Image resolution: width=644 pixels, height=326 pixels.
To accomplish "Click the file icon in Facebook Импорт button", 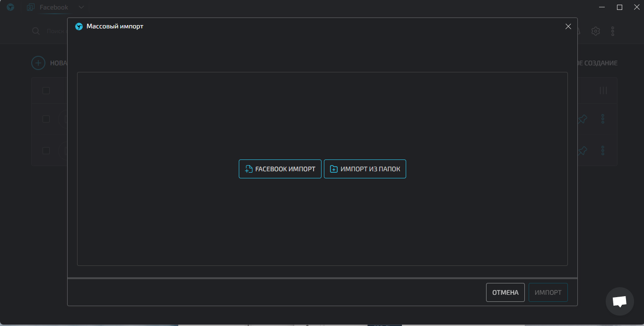I will (249, 169).
